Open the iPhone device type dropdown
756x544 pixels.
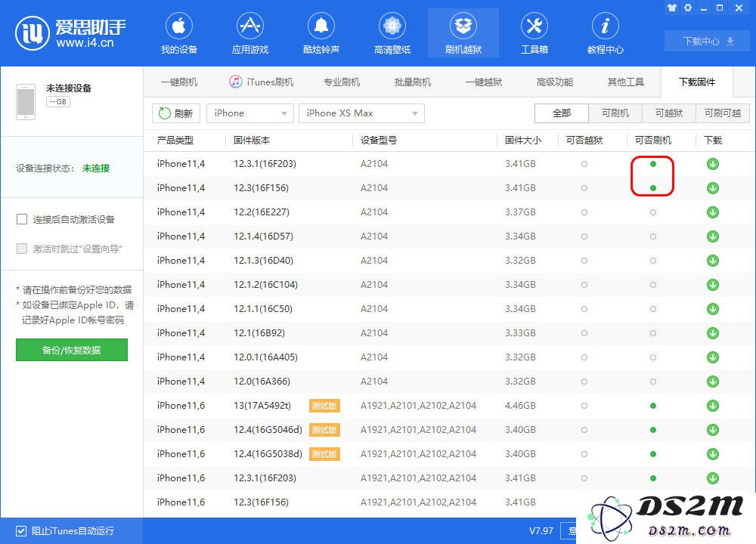249,113
